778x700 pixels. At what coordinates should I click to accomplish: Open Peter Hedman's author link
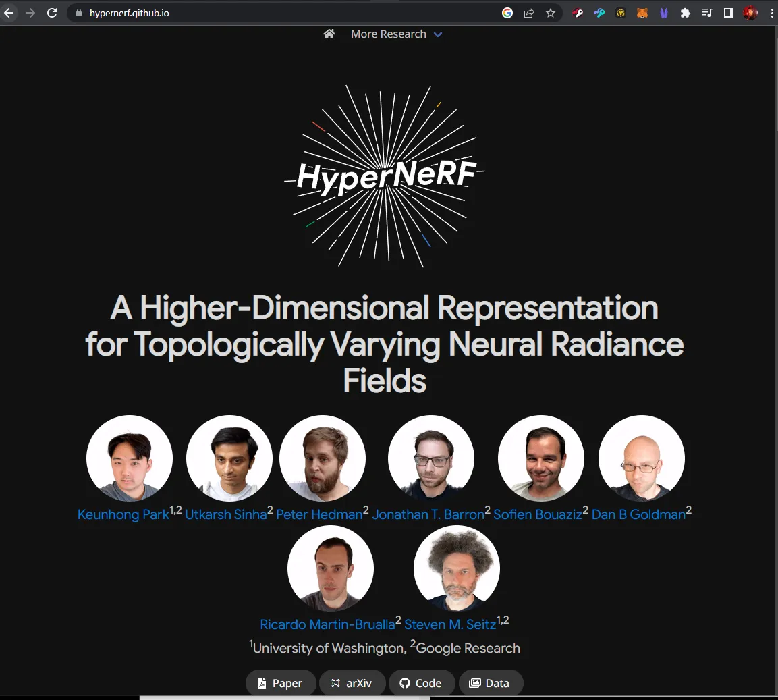tap(319, 514)
